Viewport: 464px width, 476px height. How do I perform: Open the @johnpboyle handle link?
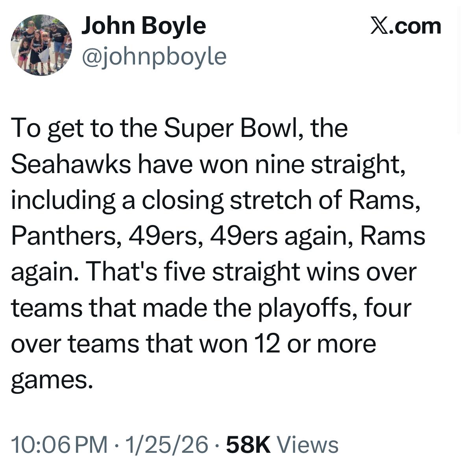click(154, 56)
